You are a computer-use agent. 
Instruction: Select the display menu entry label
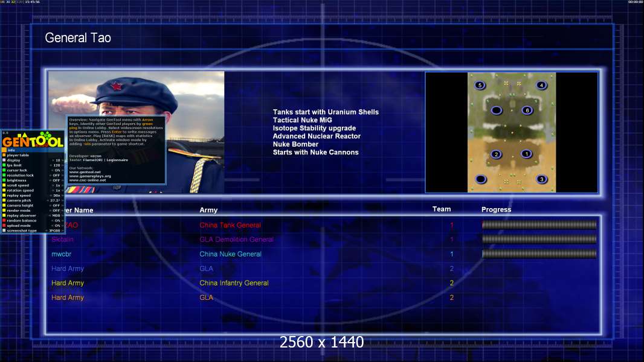click(13, 160)
